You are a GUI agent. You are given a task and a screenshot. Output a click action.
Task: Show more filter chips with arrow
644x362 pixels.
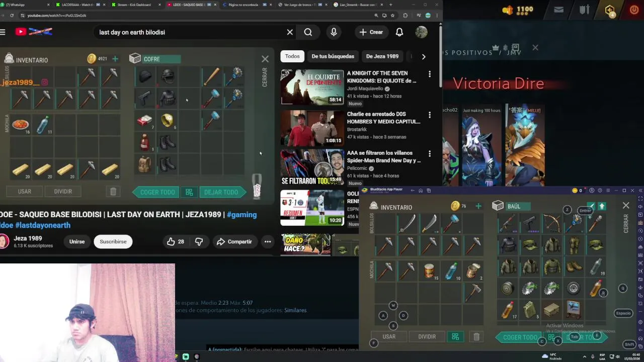(x=423, y=56)
